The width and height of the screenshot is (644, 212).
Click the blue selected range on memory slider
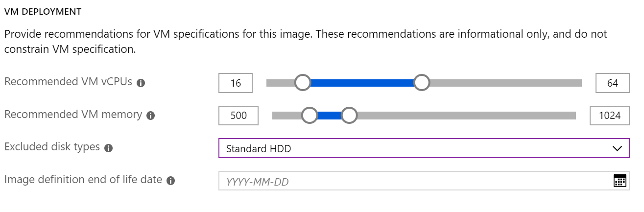pos(329,116)
